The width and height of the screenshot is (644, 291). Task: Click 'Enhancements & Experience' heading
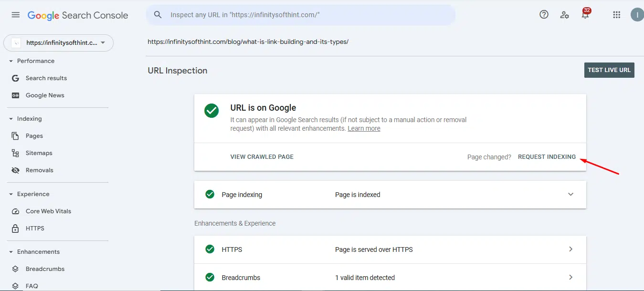[x=235, y=223]
